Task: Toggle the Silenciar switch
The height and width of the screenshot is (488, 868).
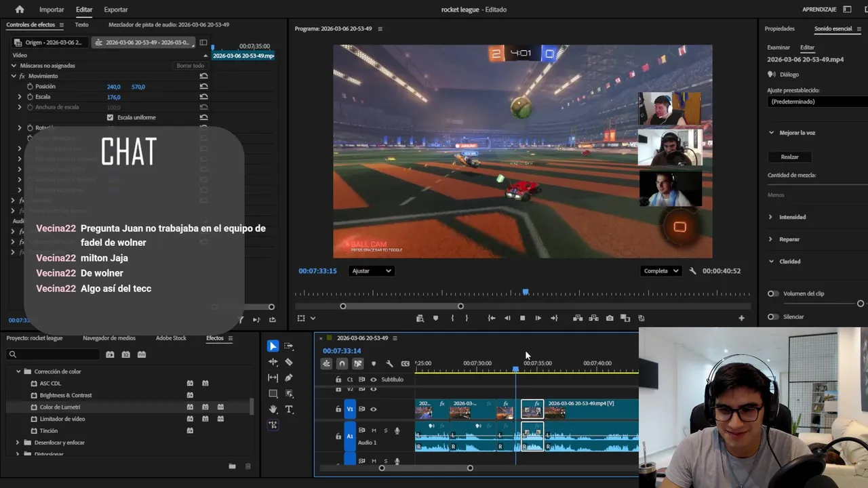Action: (772, 317)
